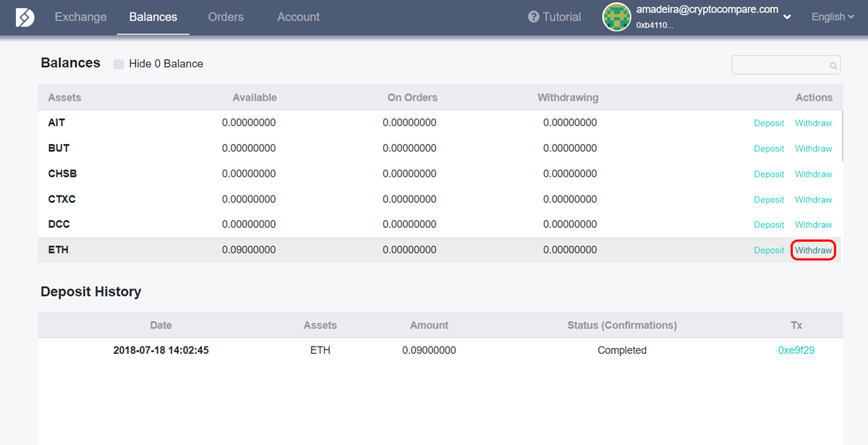The height and width of the screenshot is (445, 868).
Task: Click Deposit for ETH
Action: pyautogui.click(x=769, y=250)
